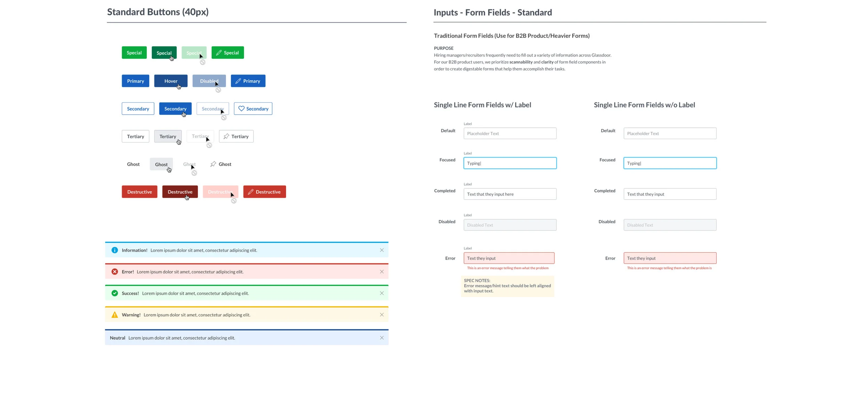The image size is (868, 407).
Task: Click the blue information icon in the Information alert
Action: (115, 250)
